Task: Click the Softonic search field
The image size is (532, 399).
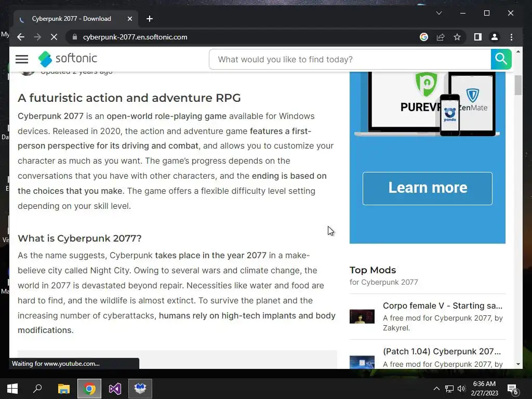Action: pyautogui.click(x=350, y=59)
